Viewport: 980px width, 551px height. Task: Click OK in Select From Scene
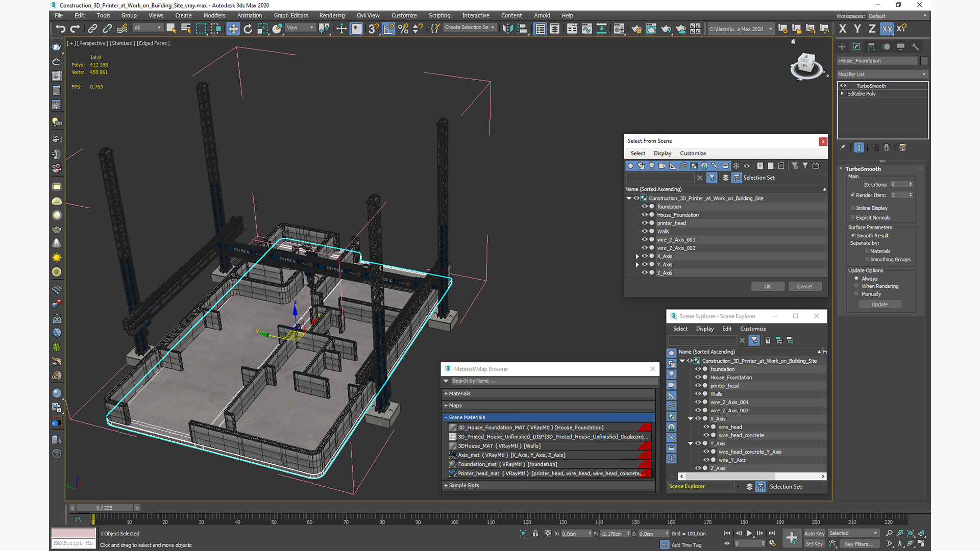point(768,286)
